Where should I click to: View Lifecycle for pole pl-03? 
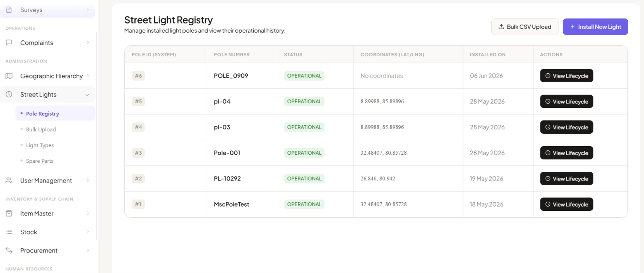(567, 127)
